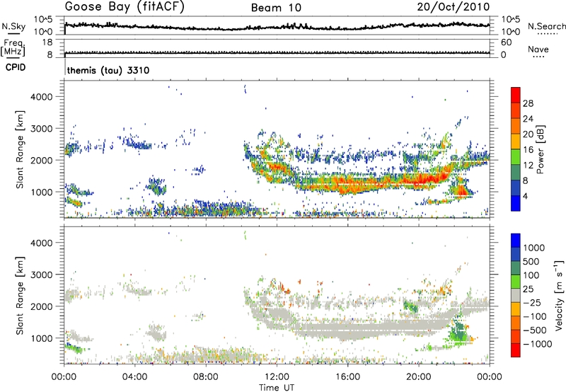The height and width of the screenshot is (392, 566).
Task: Click the "4" Power color bar label
Action: click(525, 197)
